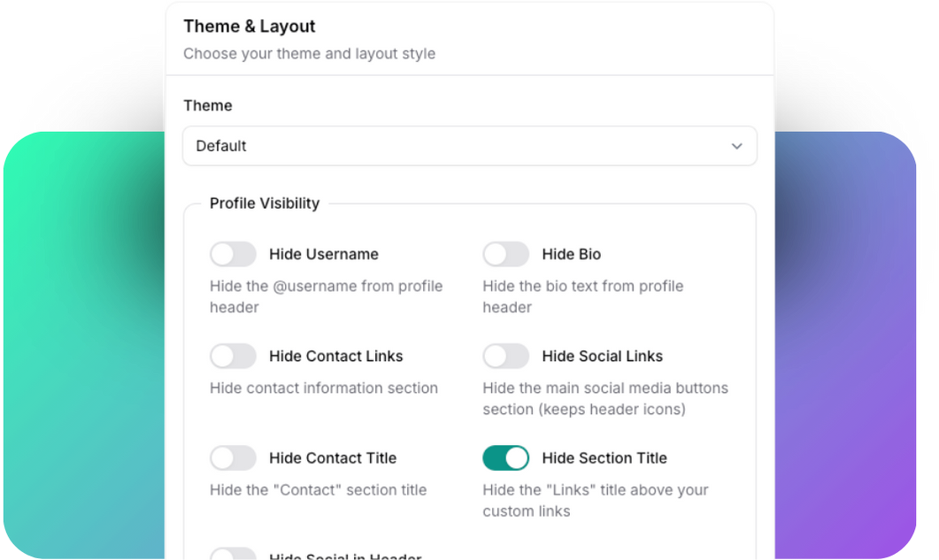Click the "Hide Section Title" label
Screen dimensions: 939x560
point(604,458)
